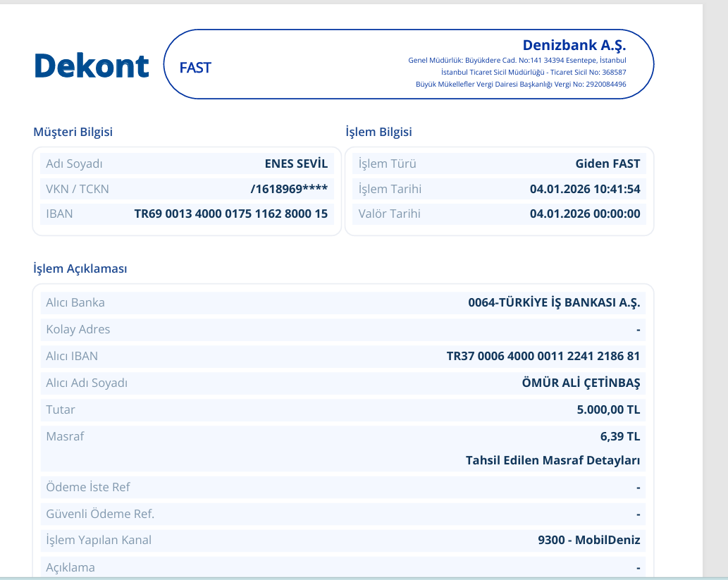Select the masked TCKN /1618969****
This screenshot has width=728, height=580.
289,189
